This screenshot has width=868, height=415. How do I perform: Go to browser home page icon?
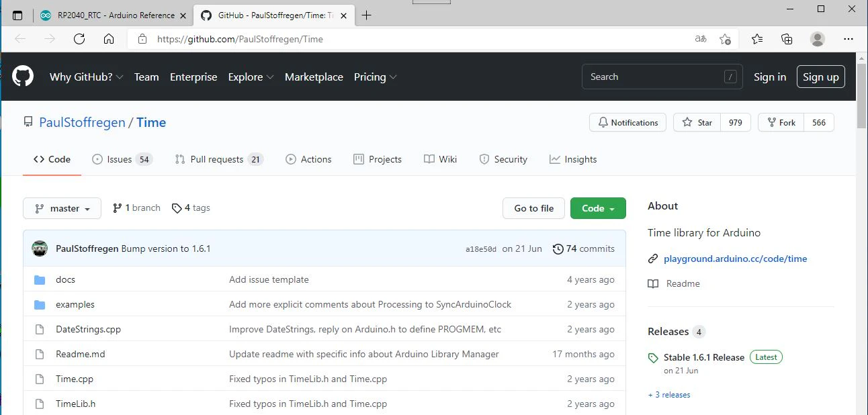pos(109,39)
